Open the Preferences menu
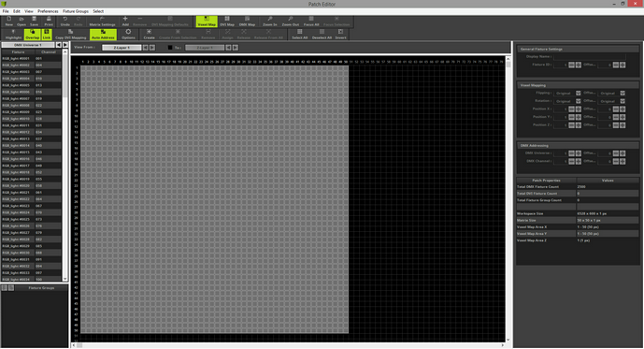Screen dimensions: 644x349 pos(48,11)
